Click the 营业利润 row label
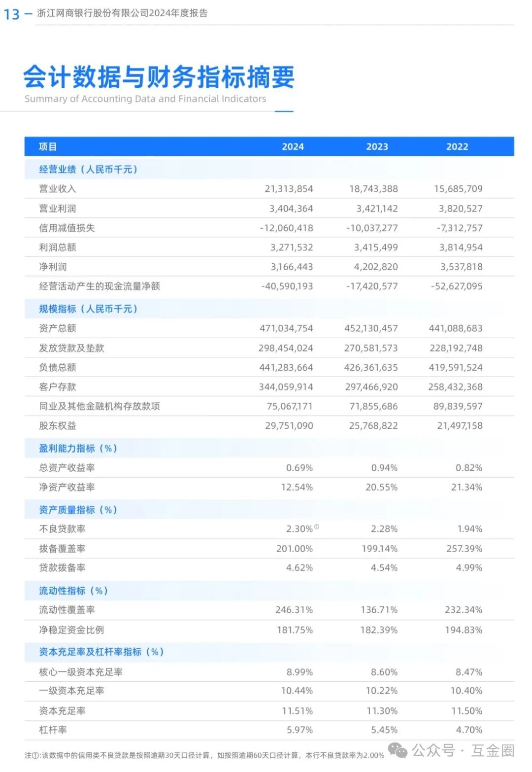The image size is (532, 772). click(x=58, y=209)
